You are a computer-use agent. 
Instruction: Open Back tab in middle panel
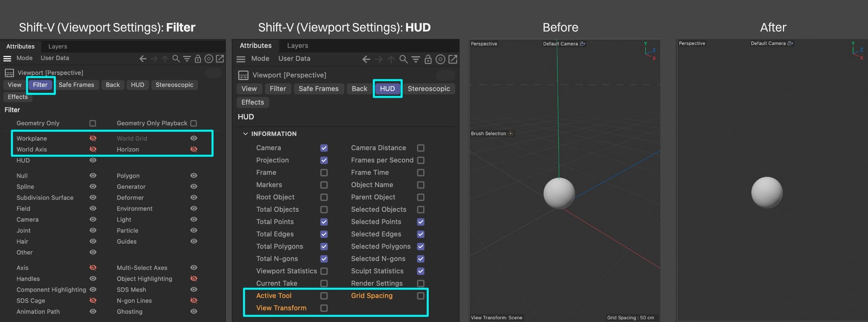click(359, 89)
